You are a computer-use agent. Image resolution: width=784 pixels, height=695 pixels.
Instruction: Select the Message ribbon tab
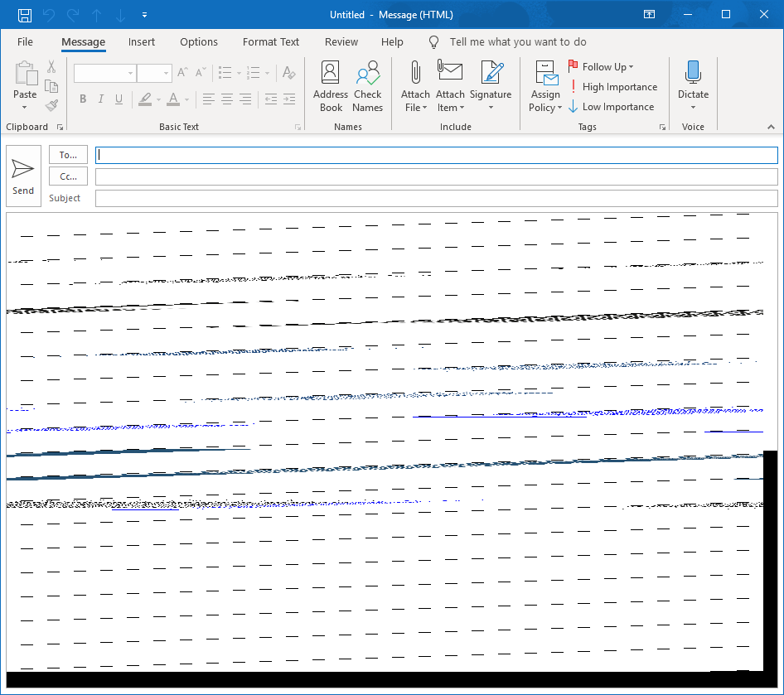pos(84,42)
